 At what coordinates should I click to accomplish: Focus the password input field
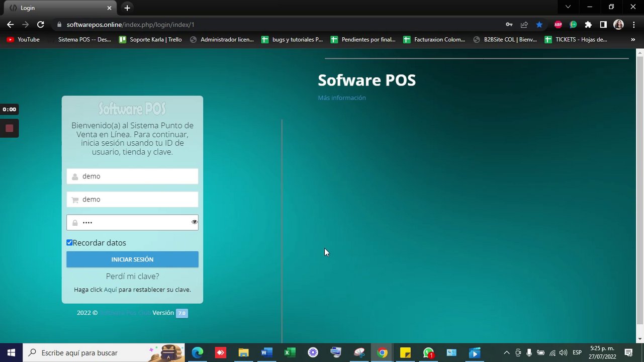[132, 222]
